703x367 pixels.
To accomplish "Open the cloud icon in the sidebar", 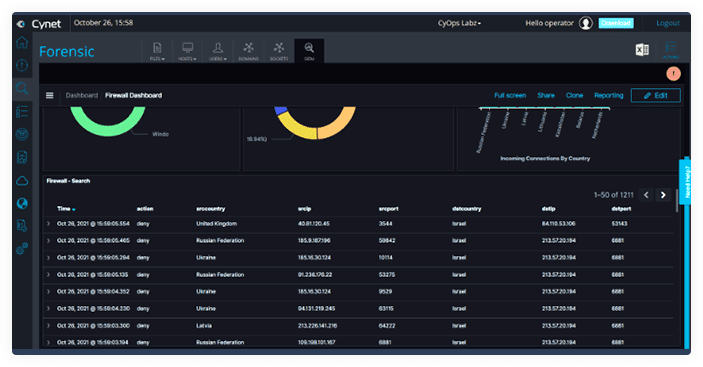I will [22, 181].
